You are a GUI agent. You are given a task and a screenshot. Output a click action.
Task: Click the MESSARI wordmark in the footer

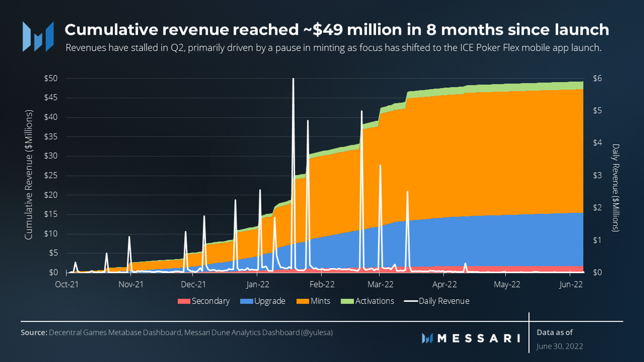click(x=479, y=339)
